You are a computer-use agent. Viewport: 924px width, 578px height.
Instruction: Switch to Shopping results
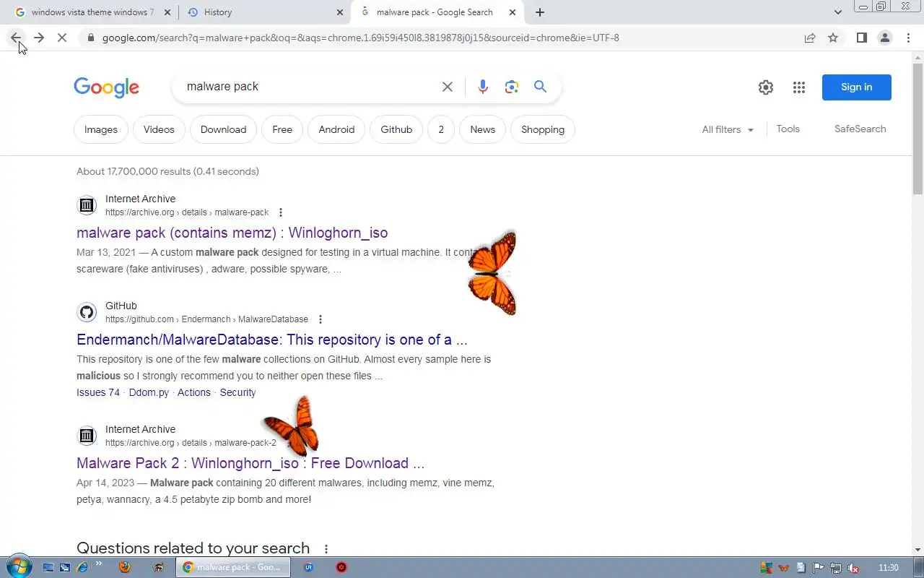point(543,129)
